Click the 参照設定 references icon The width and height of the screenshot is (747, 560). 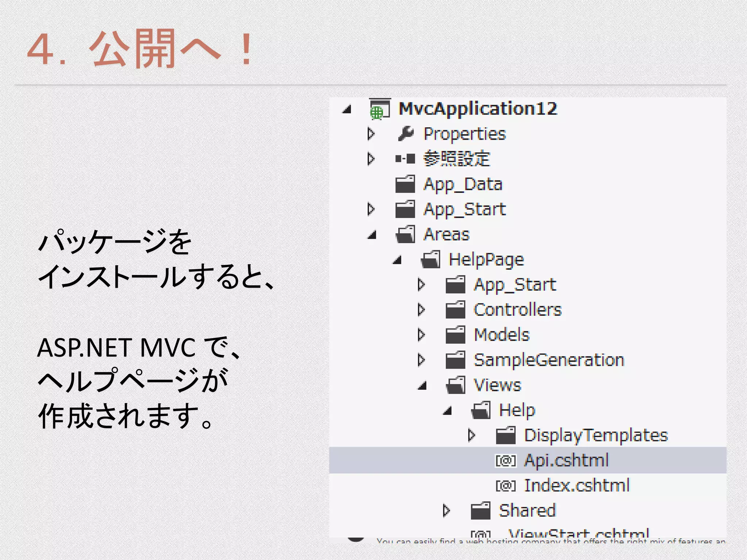coord(405,159)
